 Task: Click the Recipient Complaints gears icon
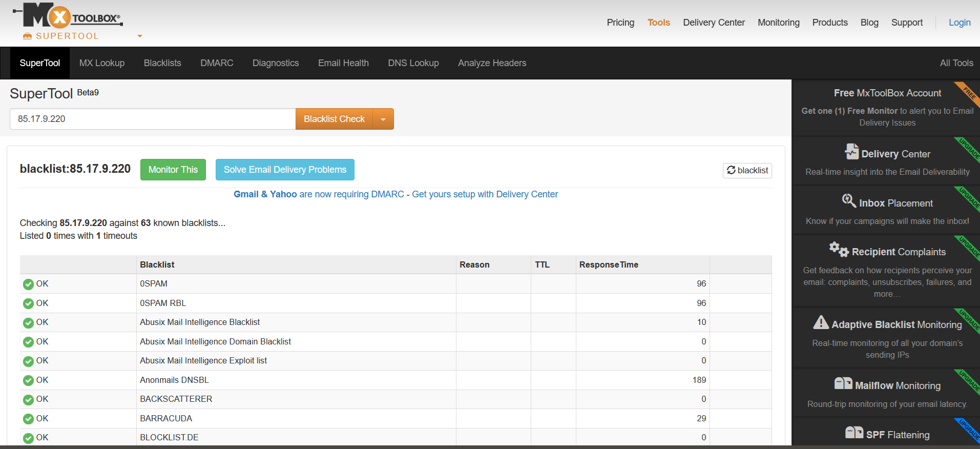point(839,249)
